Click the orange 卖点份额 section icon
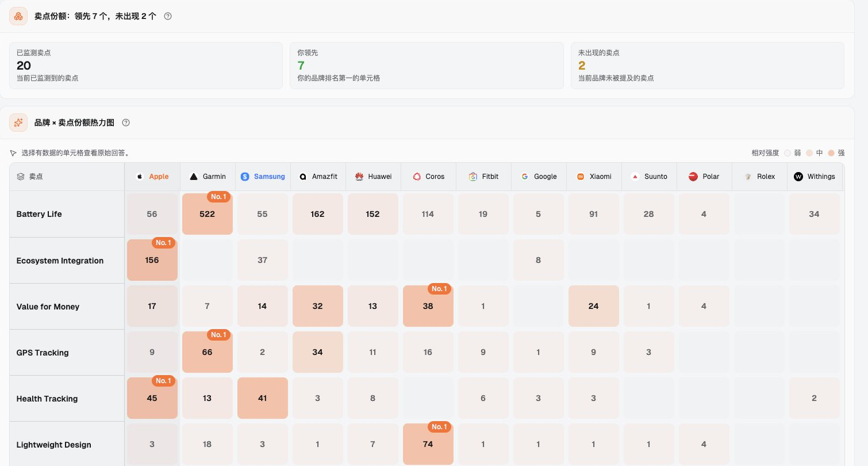 click(x=18, y=16)
